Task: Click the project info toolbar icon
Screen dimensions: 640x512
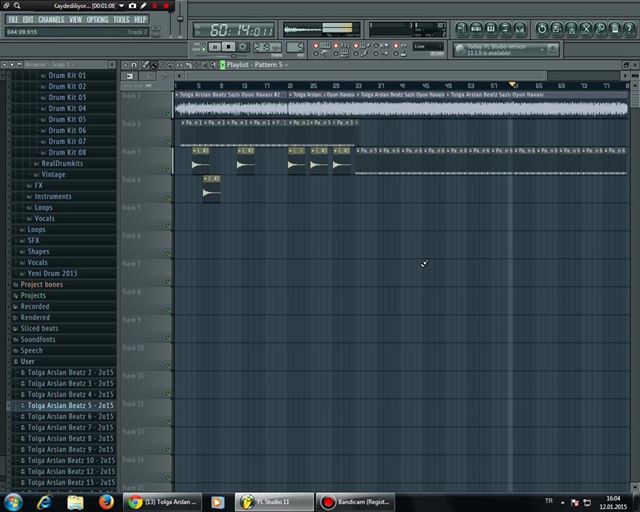Action: [615, 29]
